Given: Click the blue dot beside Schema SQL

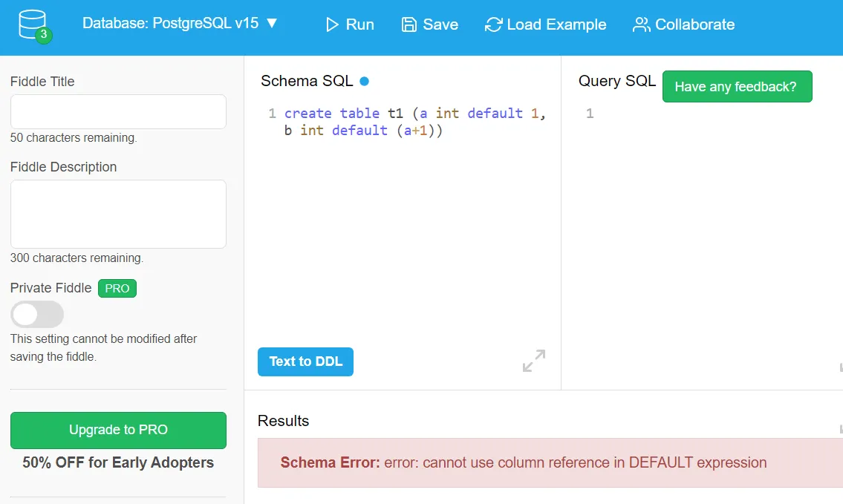Looking at the screenshot, I should 363,82.
